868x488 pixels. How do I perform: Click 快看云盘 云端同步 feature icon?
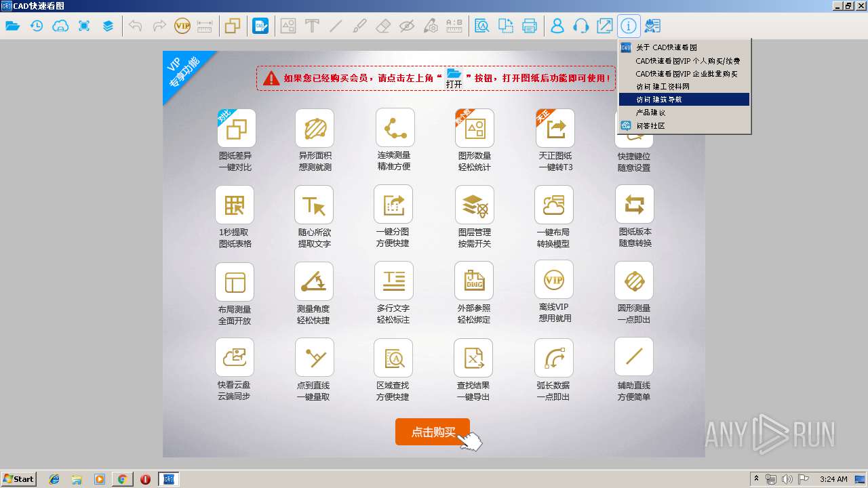[x=235, y=357]
